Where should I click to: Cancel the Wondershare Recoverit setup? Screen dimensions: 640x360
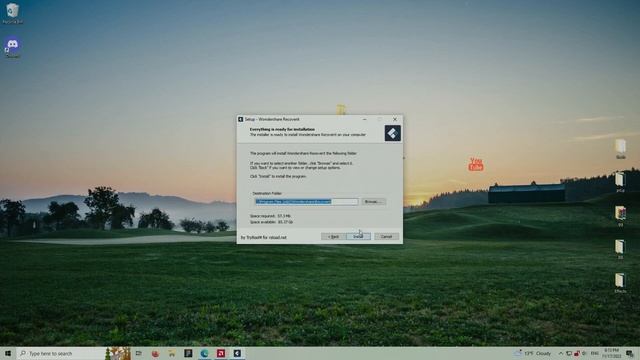pyautogui.click(x=386, y=236)
